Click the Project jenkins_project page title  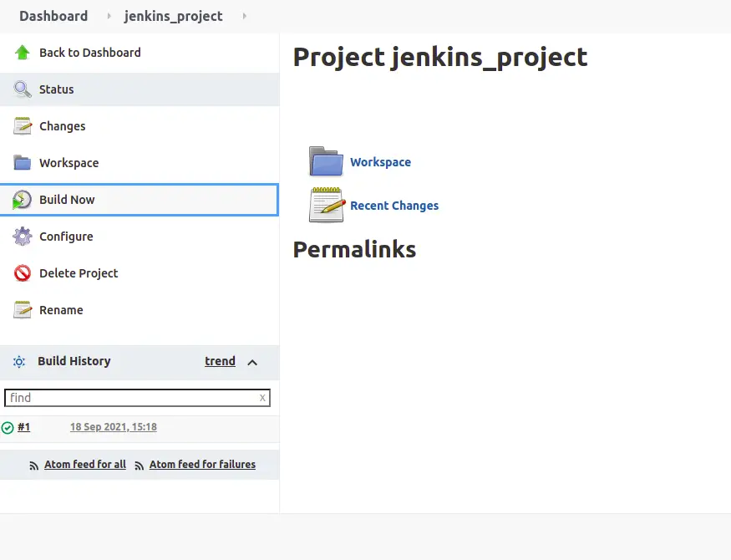440,58
